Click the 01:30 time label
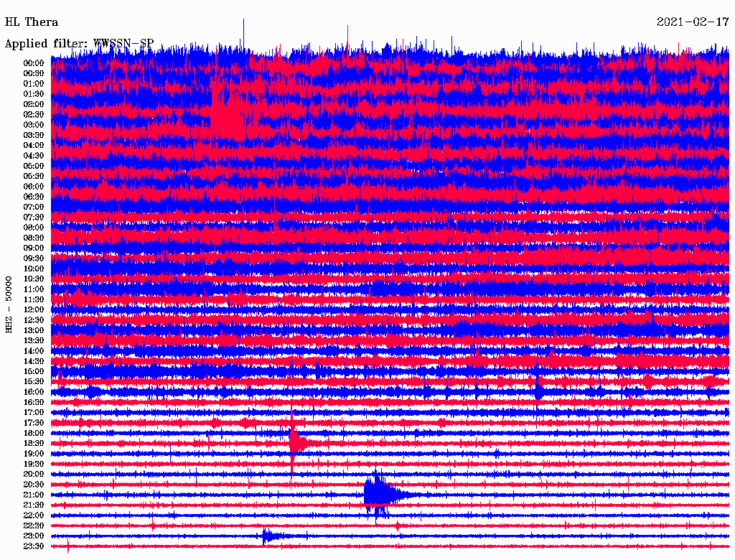This screenshot has width=735, height=560. pyautogui.click(x=34, y=94)
